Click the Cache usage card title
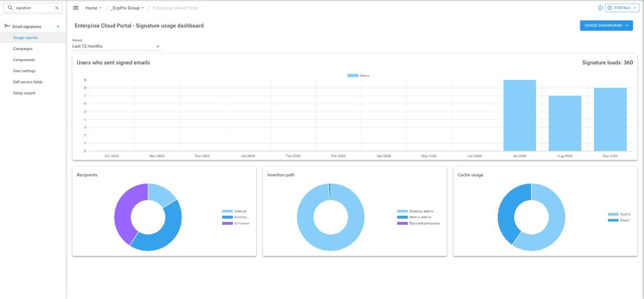This screenshot has height=299, width=644. (x=471, y=175)
